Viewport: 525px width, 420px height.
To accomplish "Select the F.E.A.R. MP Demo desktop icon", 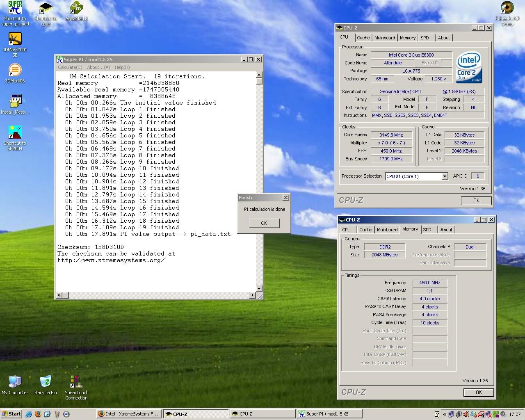I will coord(507,14).
